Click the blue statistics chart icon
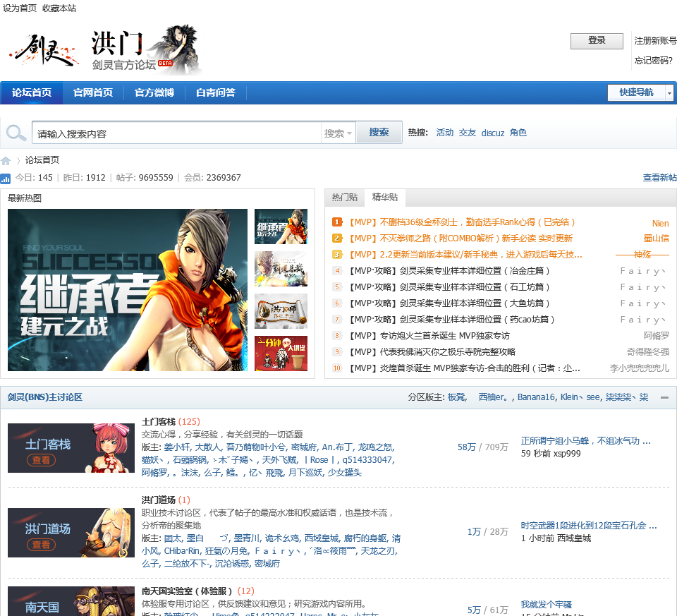The image size is (677, 616). (6, 178)
